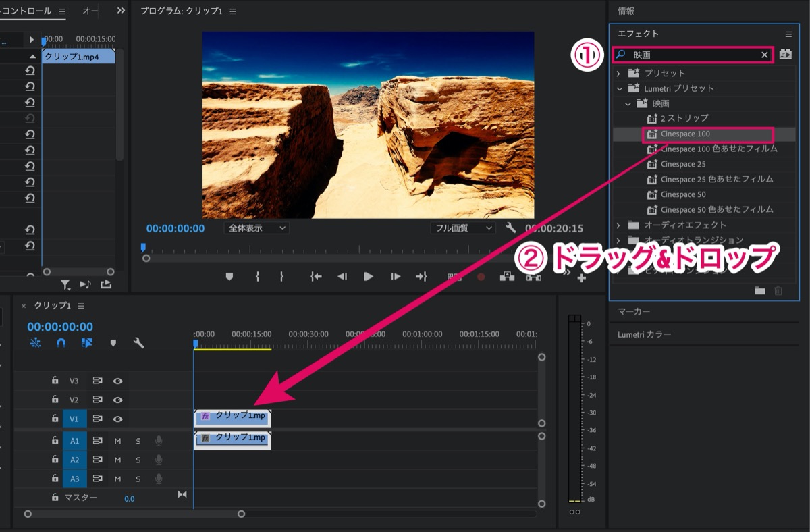
Task: Mute the A1 audio track
Action: tap(117, 441)
